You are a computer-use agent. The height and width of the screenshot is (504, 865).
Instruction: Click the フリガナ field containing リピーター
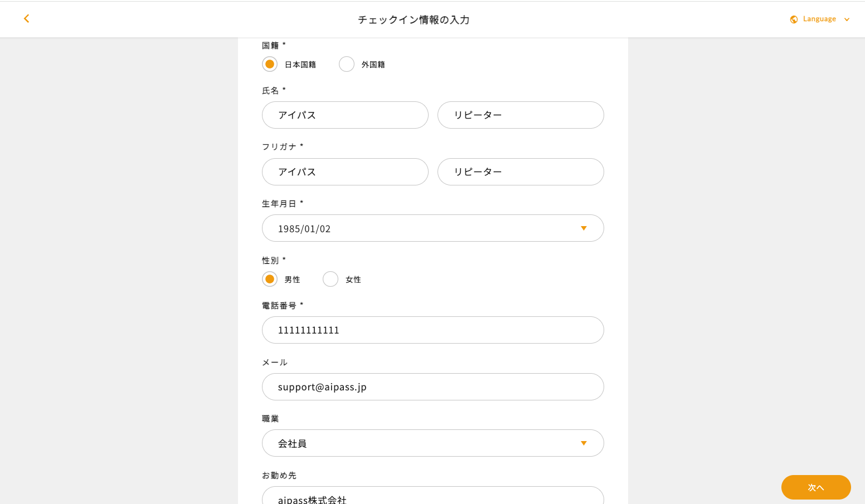[521, 172]
